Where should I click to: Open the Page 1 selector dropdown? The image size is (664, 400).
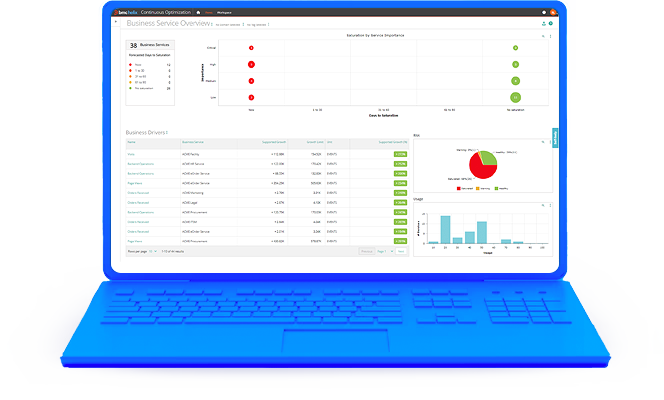coord(383,251)
